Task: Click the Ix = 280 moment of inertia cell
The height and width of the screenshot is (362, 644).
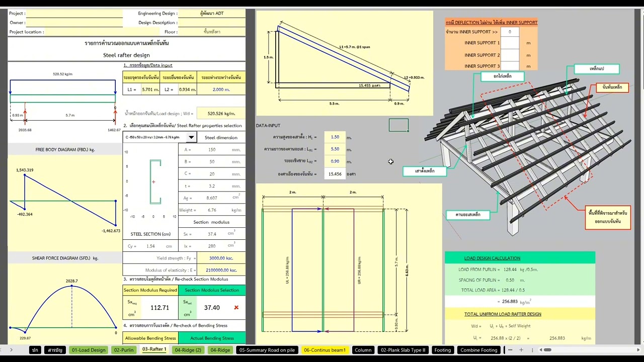Action: pyautogui.click(x=212, y=246)
